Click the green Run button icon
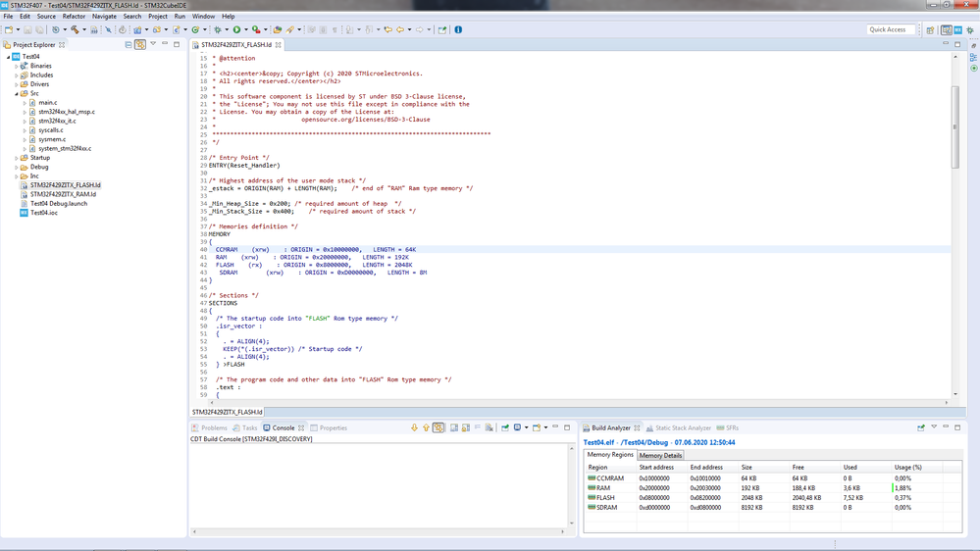 pos(236,29)
